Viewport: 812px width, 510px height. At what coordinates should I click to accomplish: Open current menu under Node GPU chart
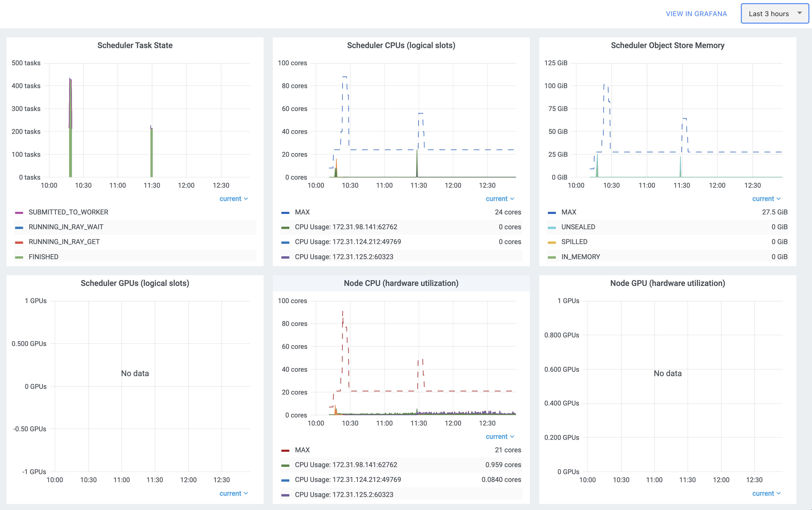[766, 493]
